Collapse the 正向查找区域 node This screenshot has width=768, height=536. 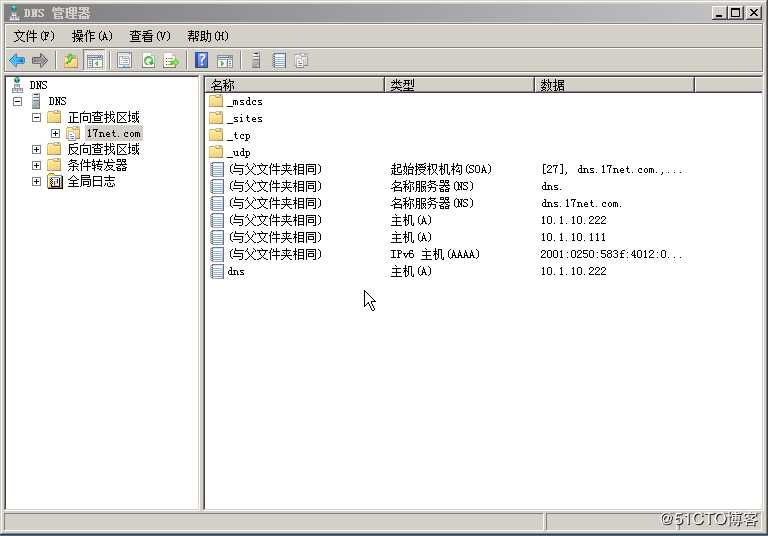click(x=36, y=118)
